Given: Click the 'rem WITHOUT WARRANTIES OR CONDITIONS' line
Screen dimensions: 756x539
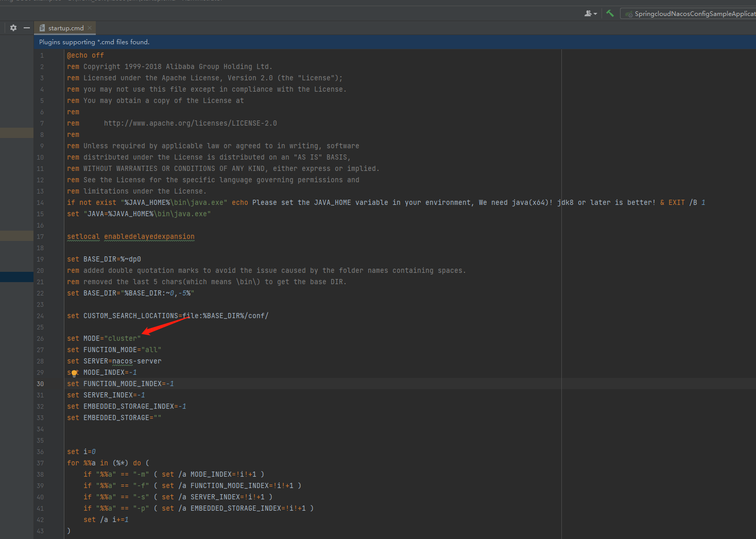Looking at the screenshot, I should pos(223,169).
